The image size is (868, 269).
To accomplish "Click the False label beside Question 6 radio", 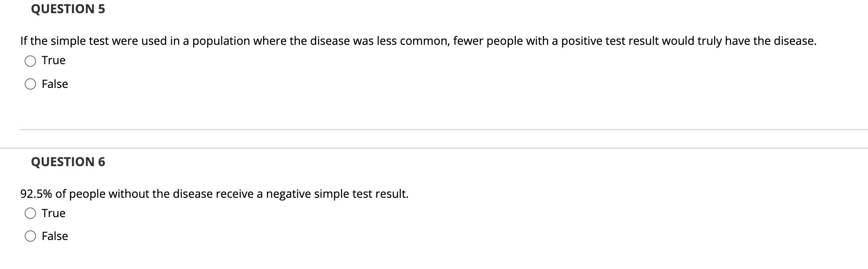I will (55, 236).
